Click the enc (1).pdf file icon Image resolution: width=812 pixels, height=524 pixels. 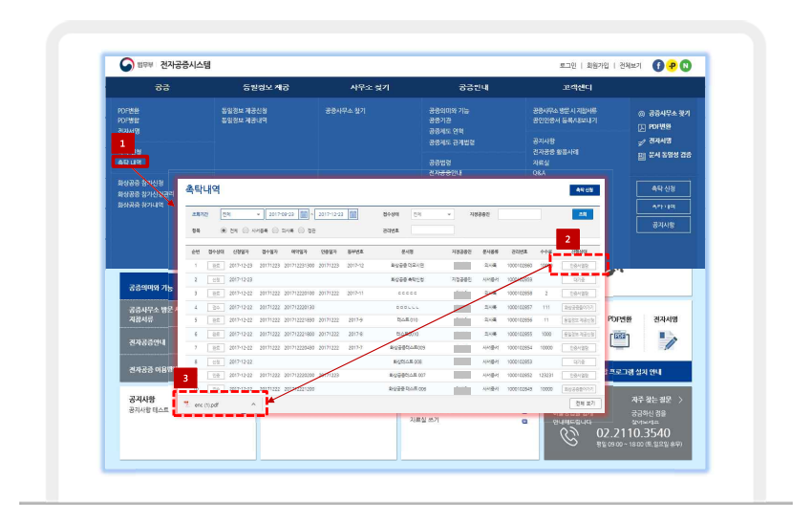tap(187, 404)
